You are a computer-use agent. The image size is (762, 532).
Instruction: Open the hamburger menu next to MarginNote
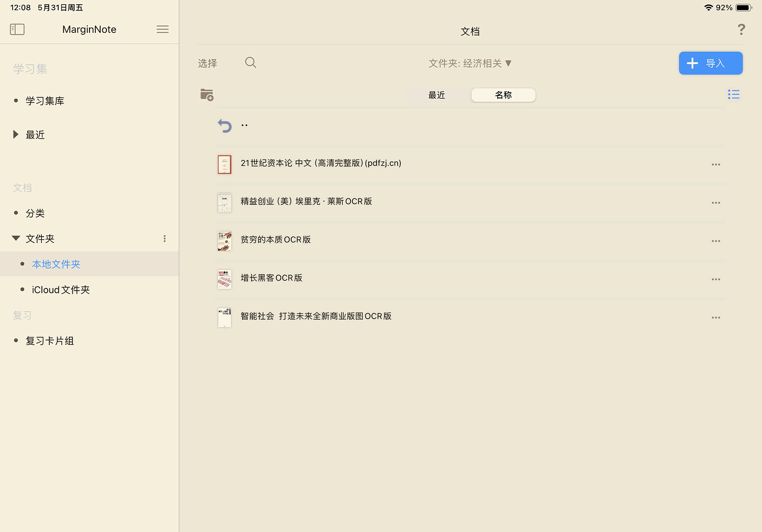click(x=163, y=30)
